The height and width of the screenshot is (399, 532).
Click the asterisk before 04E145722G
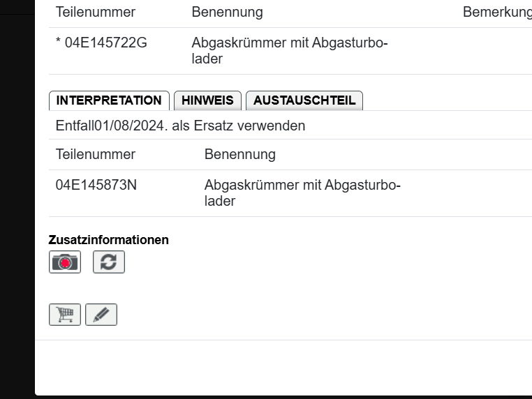[59, 43]
